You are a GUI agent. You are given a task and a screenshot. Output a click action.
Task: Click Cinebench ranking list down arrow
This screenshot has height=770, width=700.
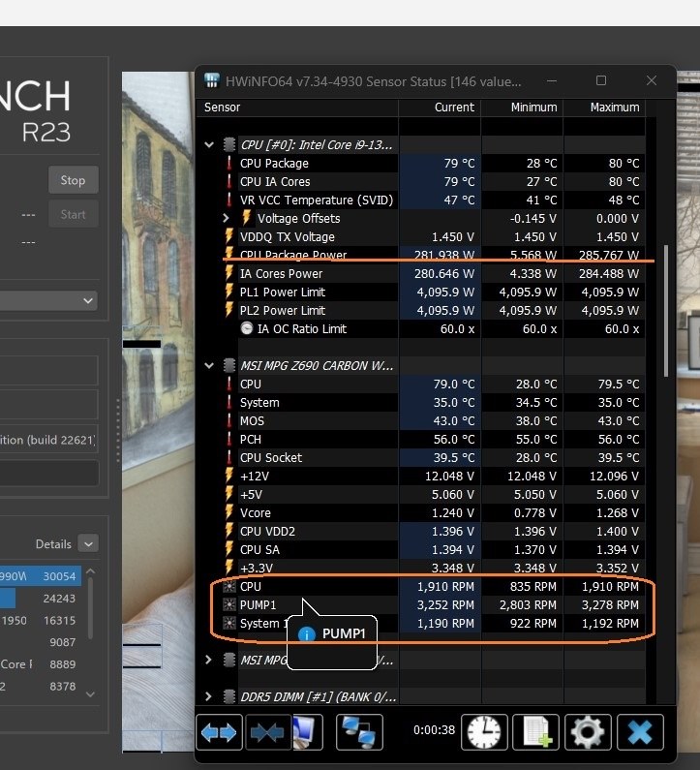tap(90, 693)
